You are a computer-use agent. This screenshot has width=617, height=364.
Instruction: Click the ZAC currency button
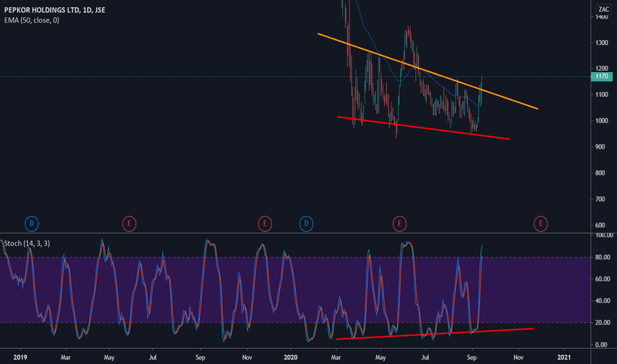click(x=604, y=9)
